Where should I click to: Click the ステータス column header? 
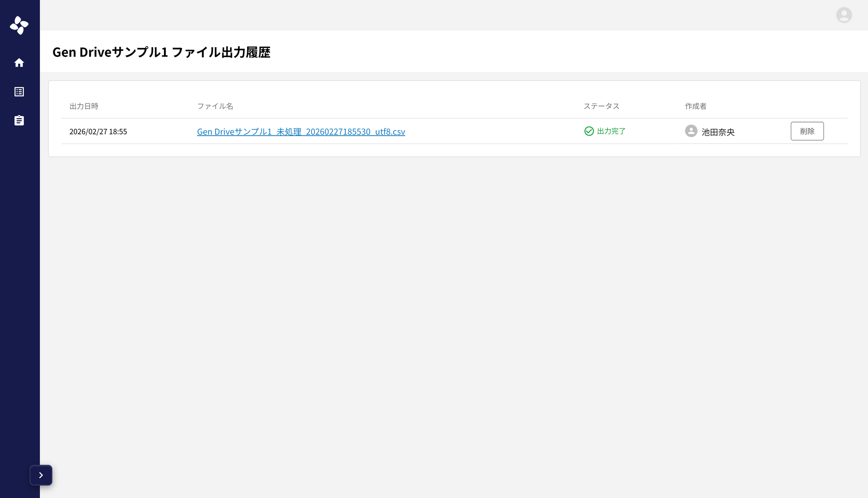[x=601, y=106]
